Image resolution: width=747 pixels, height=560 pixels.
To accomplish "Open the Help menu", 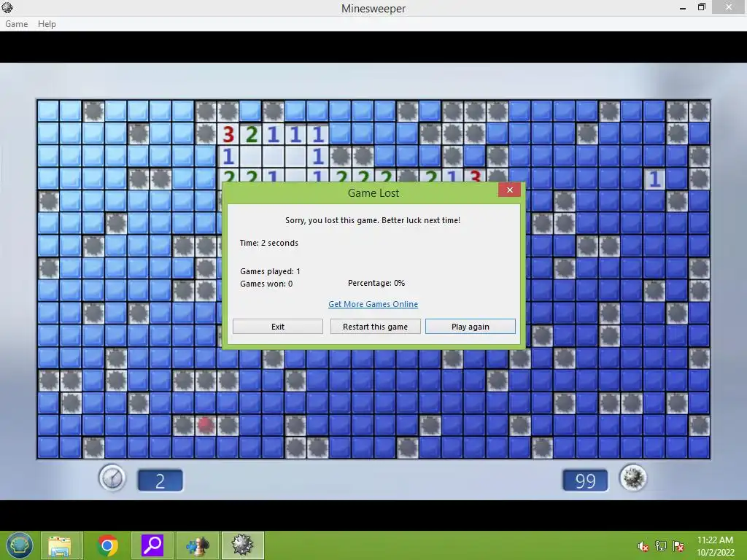I will point(47,24).
